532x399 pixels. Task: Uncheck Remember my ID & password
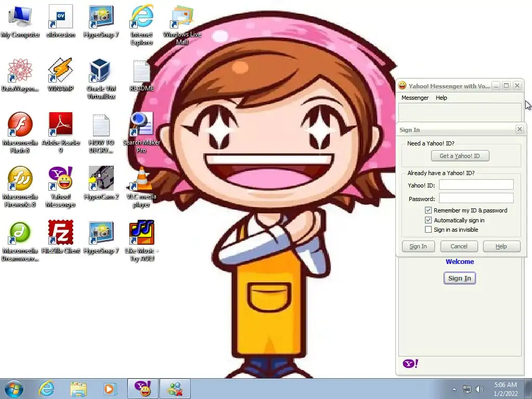pos(428,210)
